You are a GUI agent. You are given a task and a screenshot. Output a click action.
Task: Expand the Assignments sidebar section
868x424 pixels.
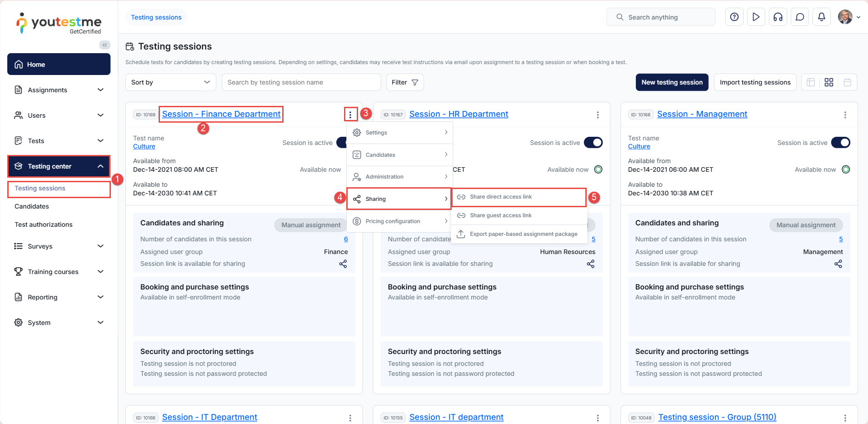click(59, 90)
